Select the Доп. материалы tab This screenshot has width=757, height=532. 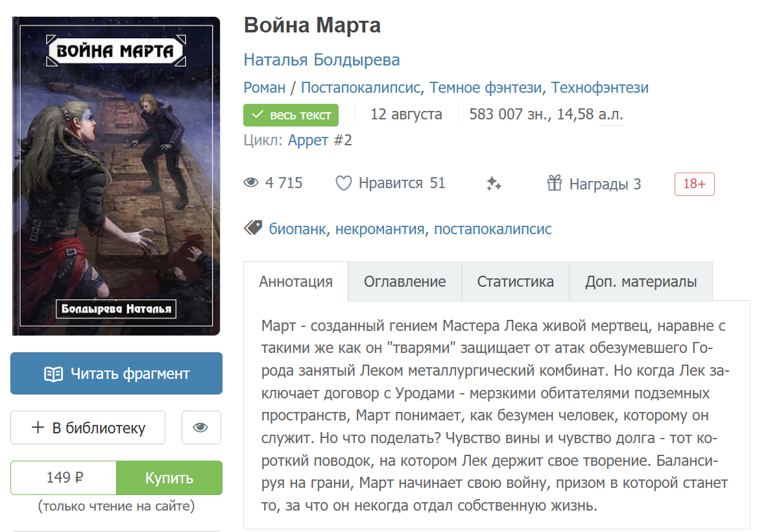pyautogui.click(x=640, y=282)
